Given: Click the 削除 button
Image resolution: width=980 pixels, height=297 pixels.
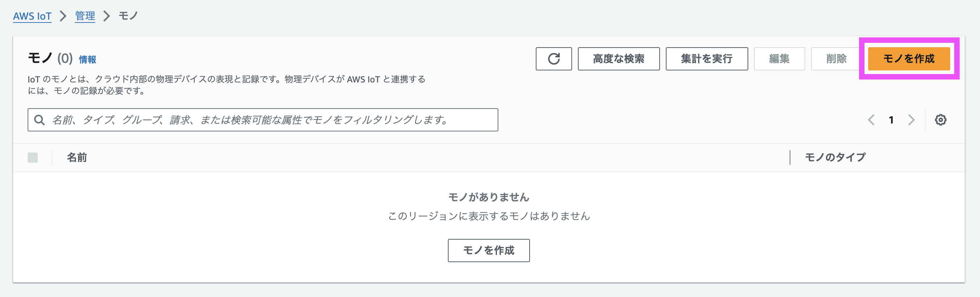Looking at the screenshot, I should coord(836,58).
